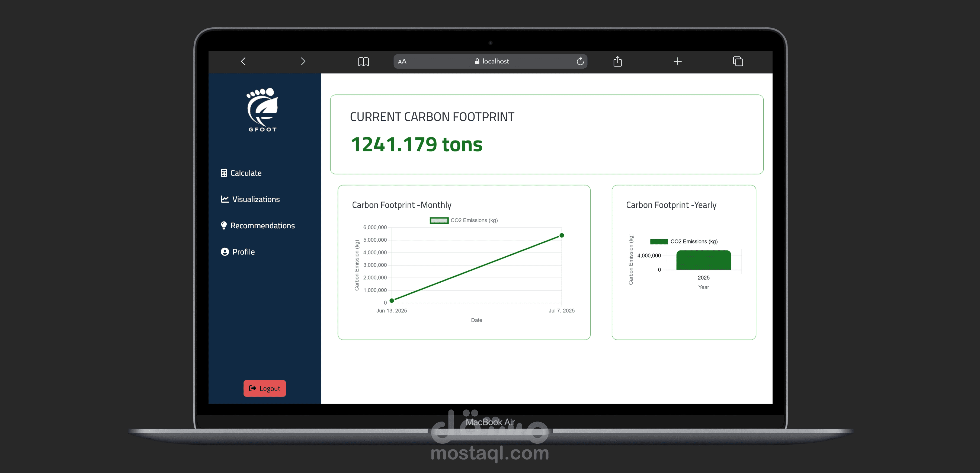Click the reload page icon
Image resolution: width=980 pixels, height=473 pixels.
(580, 61)
